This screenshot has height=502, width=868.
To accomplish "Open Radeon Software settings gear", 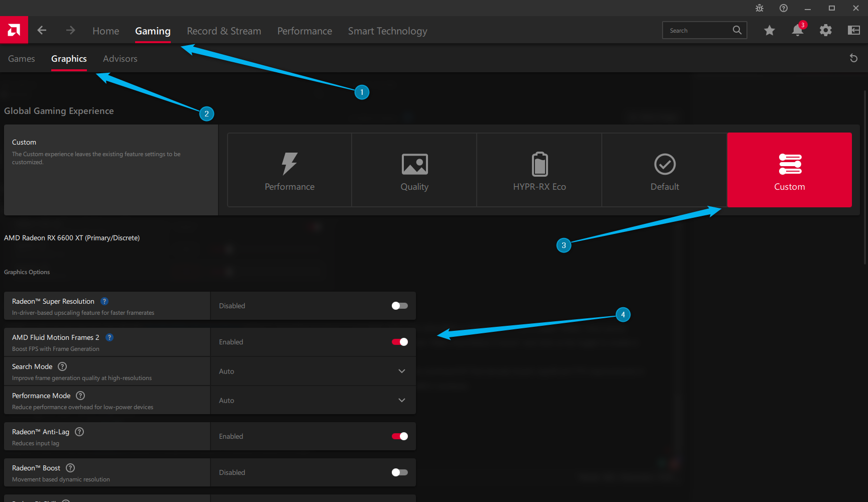I will pyautogui.click(x=825, y=30).
